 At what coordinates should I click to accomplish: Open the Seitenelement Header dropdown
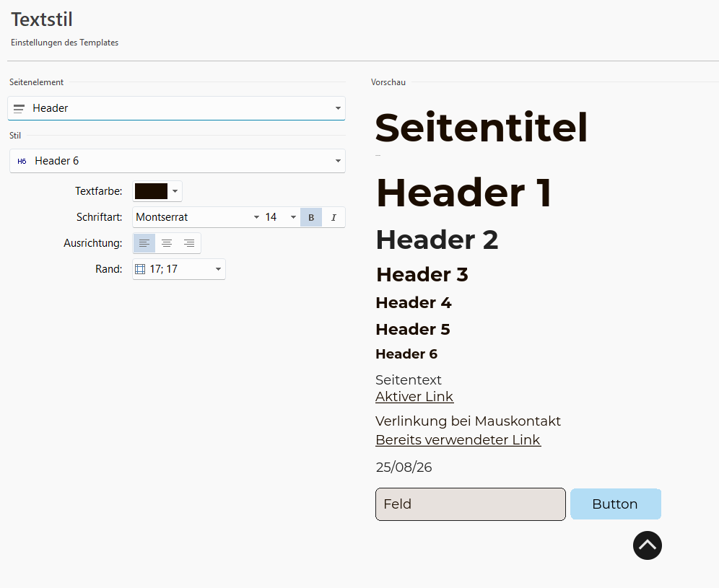tap(177, 108)
